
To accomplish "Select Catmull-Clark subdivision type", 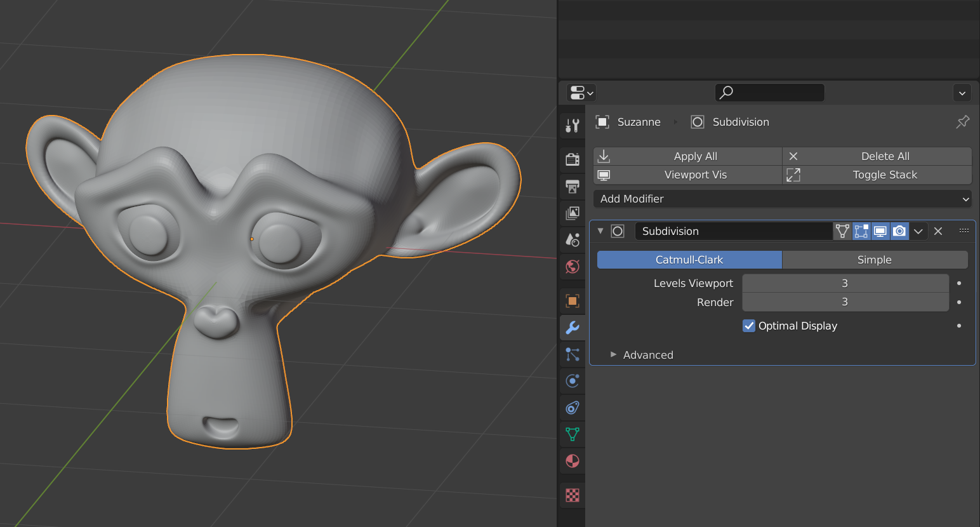I will [689, 260].
